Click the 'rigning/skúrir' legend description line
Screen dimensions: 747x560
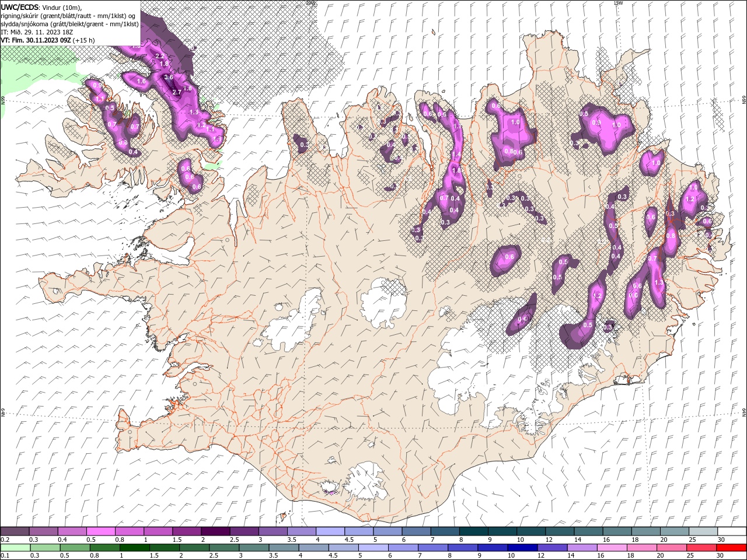(x=69, y=16)
